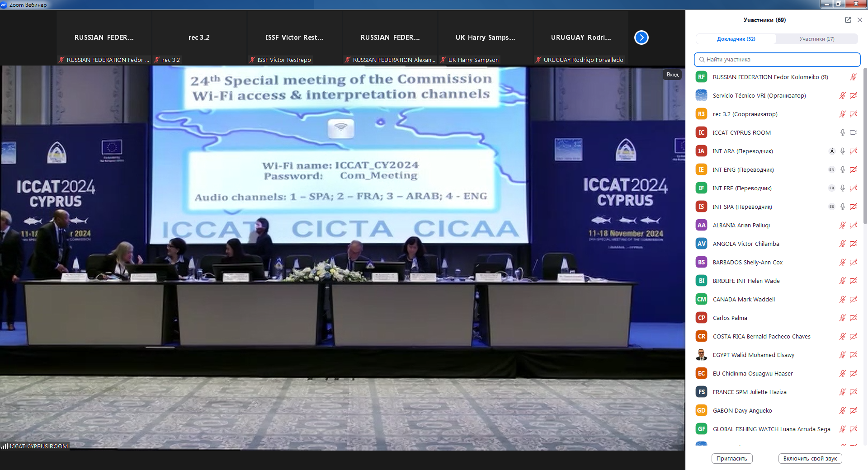
Task: Click the Пригласить invite button
Action: (732, 458)
